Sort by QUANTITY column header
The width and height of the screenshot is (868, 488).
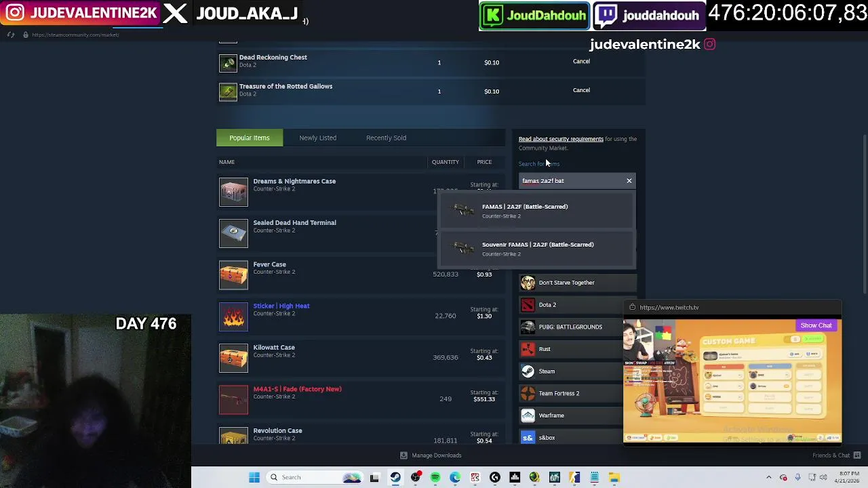coord(446,162)
